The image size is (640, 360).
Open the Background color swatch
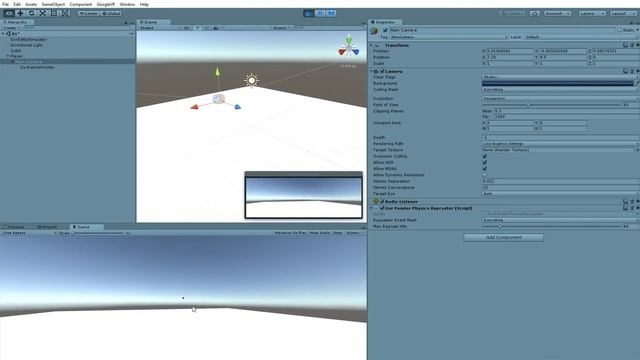[x=558, y=83]
